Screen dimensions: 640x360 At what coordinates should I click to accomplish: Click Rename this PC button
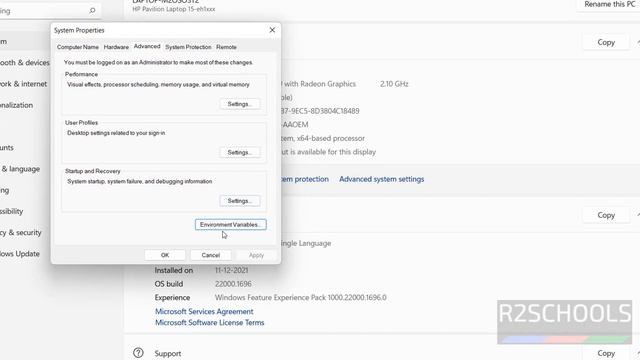[x=609, y=4]
